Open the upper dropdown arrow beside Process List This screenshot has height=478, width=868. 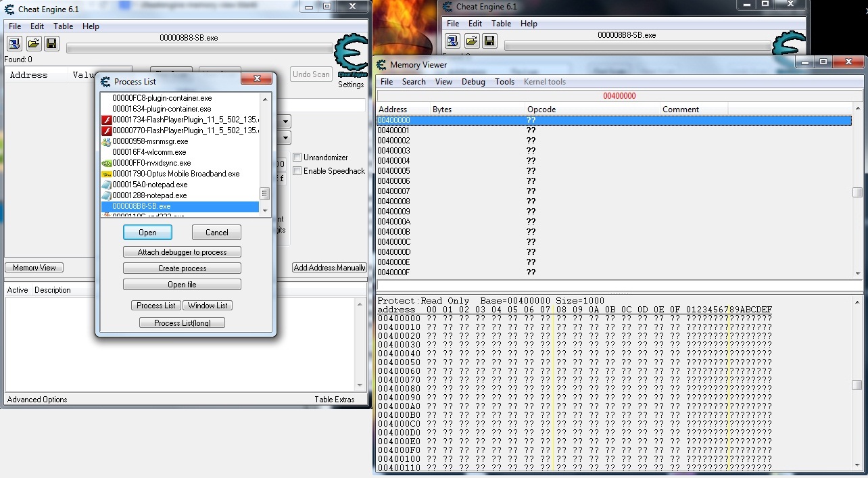(x=285, y=122)
